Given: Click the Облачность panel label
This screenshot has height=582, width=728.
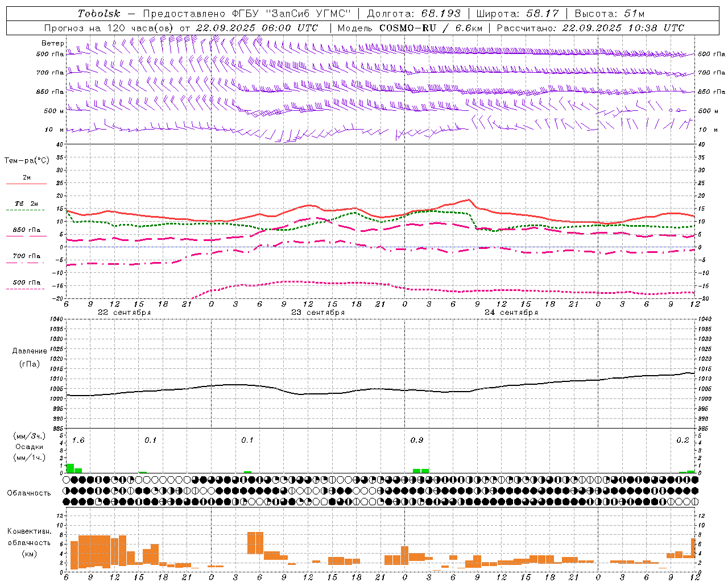Looking at the screenshot, I should 29,493.
